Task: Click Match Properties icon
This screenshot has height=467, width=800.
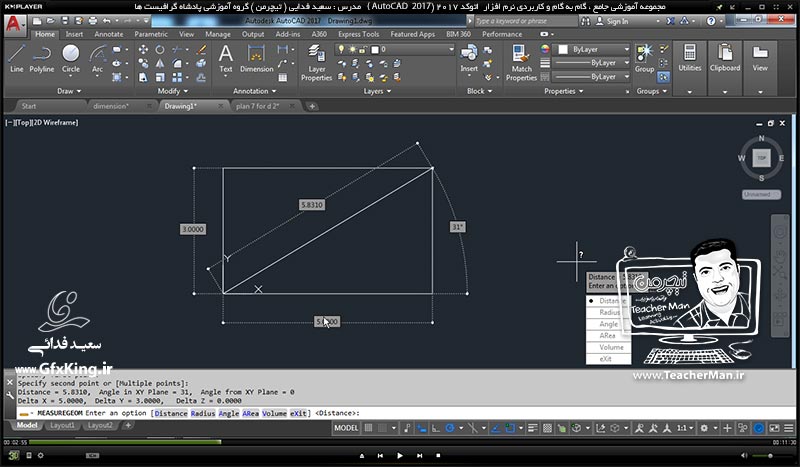Action: click(521, 63)
